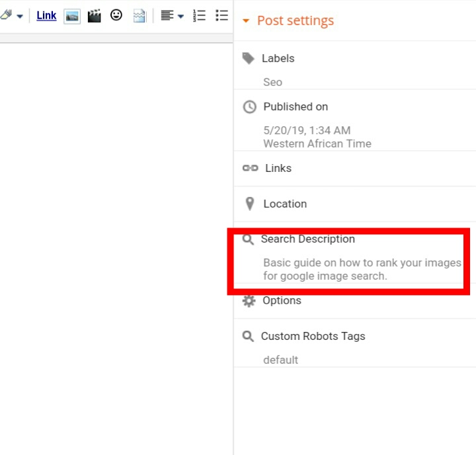Click the Seo label value
The height and width of the screenshot is (455, 476).
click(x=272, y=82)
